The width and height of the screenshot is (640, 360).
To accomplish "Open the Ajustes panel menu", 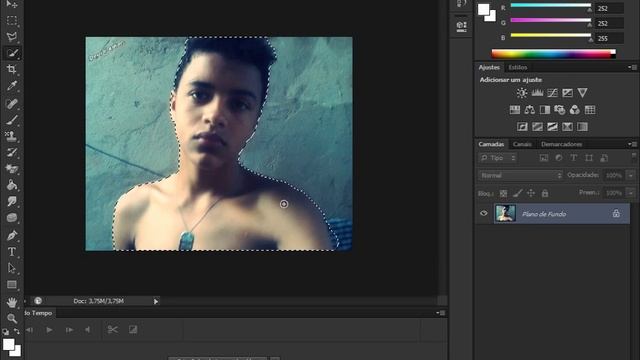I will tap(632, 67).
